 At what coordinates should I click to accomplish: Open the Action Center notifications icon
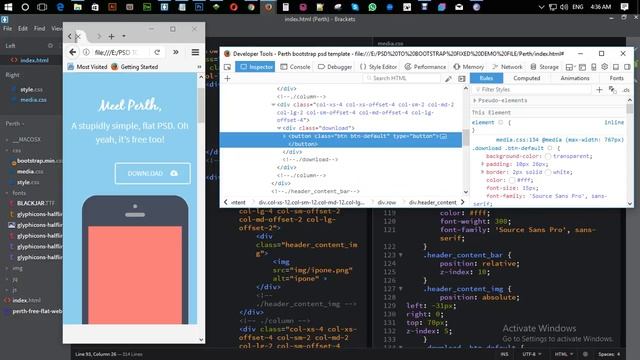click(624, 7)
